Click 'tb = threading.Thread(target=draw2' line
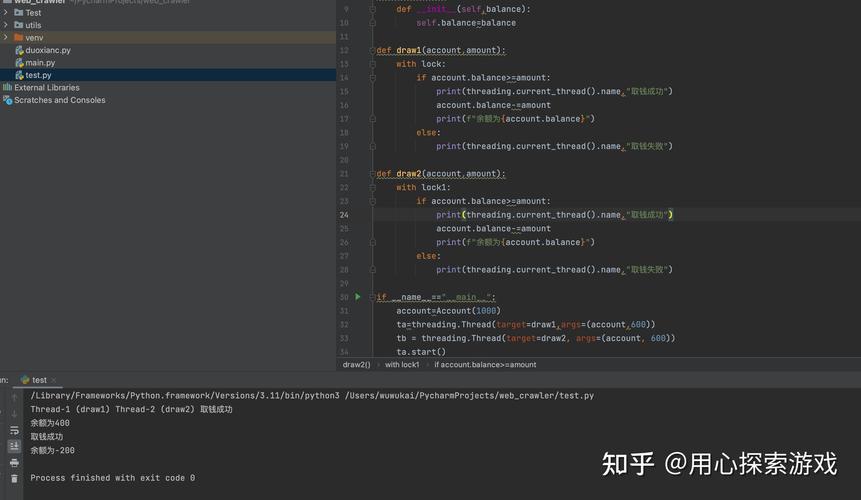861x500 pixels. click(x=536, y=338)
